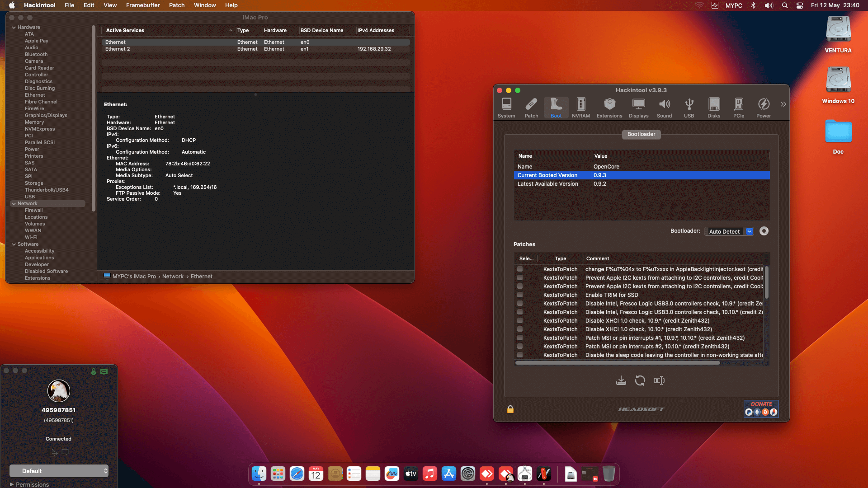Open the Disks tab in Hackintool
868x488 pixels.
coord(714,108)
